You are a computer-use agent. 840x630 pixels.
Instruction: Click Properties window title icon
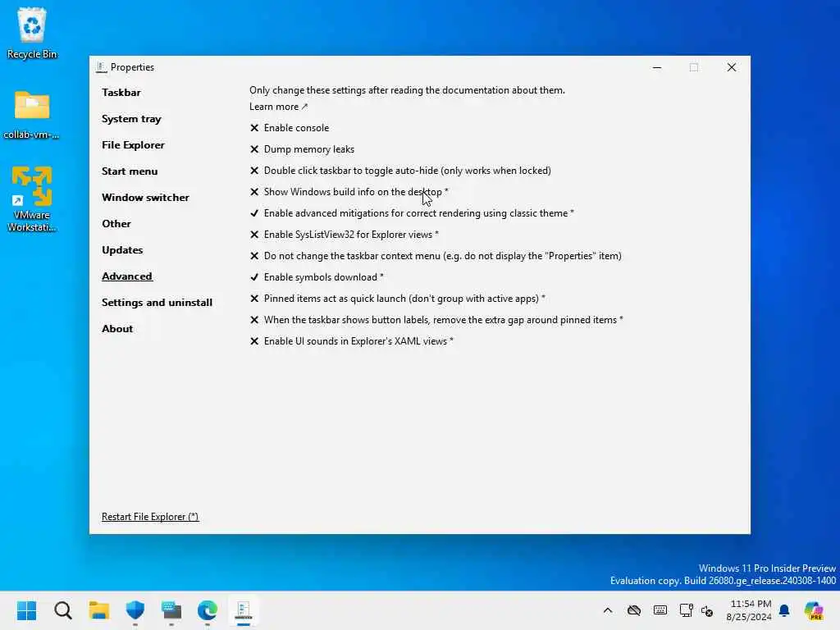pyautogui.click(x=101, y=67)
